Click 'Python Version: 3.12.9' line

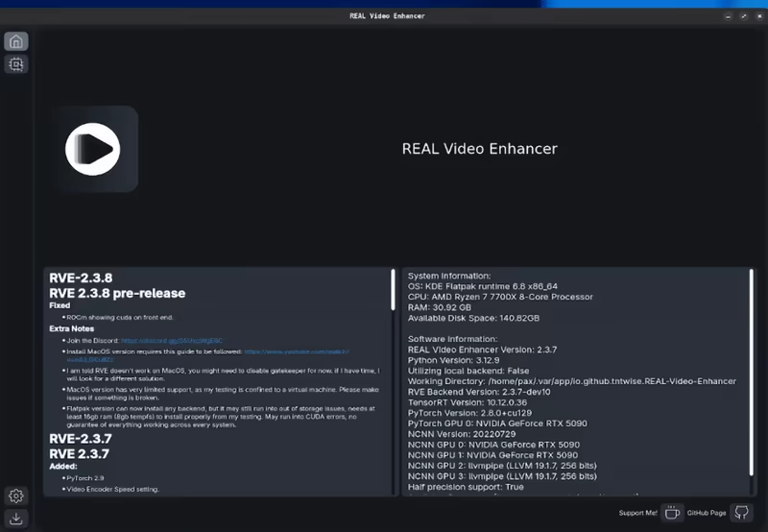pos(453,360)
